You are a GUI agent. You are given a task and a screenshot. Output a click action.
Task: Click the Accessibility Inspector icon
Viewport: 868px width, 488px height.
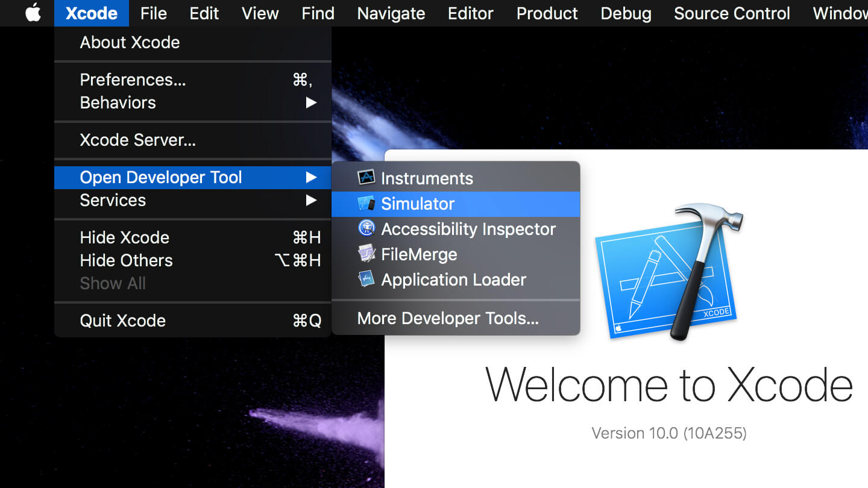tap(366, 229)
